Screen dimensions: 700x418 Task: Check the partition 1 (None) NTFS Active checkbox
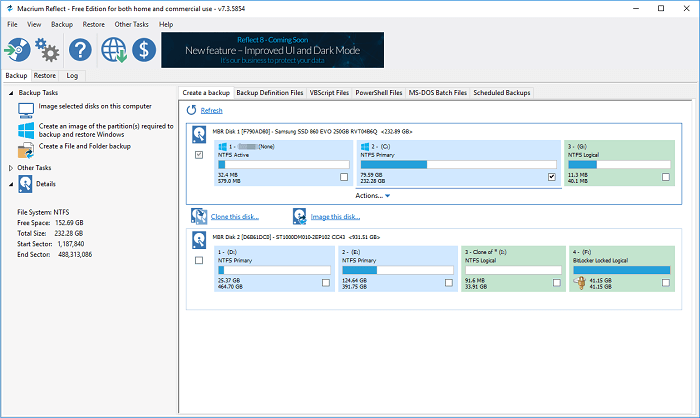click(x=344, y=177)
